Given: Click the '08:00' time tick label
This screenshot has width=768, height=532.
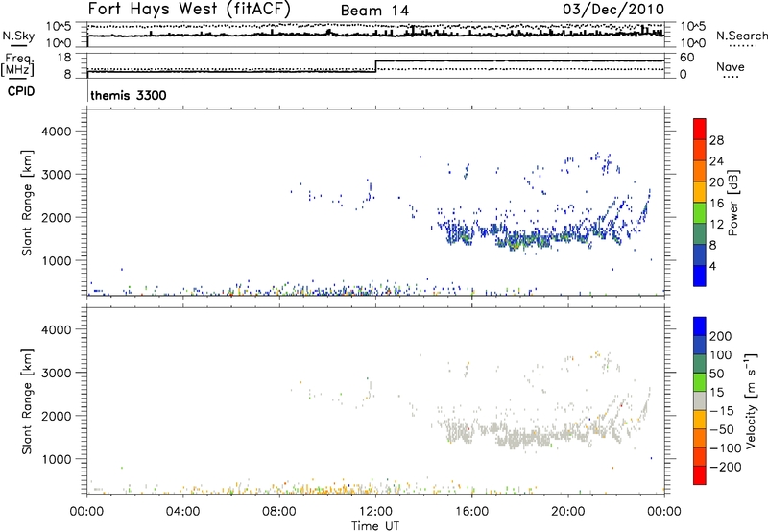Looking at the screenshot, I should tap(279, 512).
